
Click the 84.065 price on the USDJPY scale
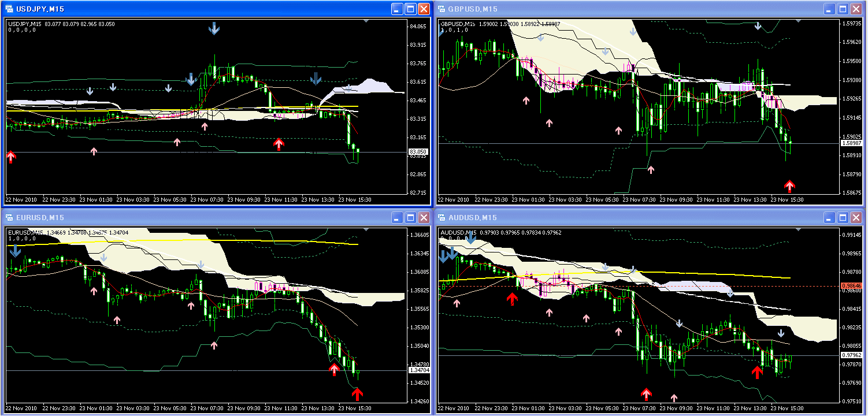tap(418, 27)
